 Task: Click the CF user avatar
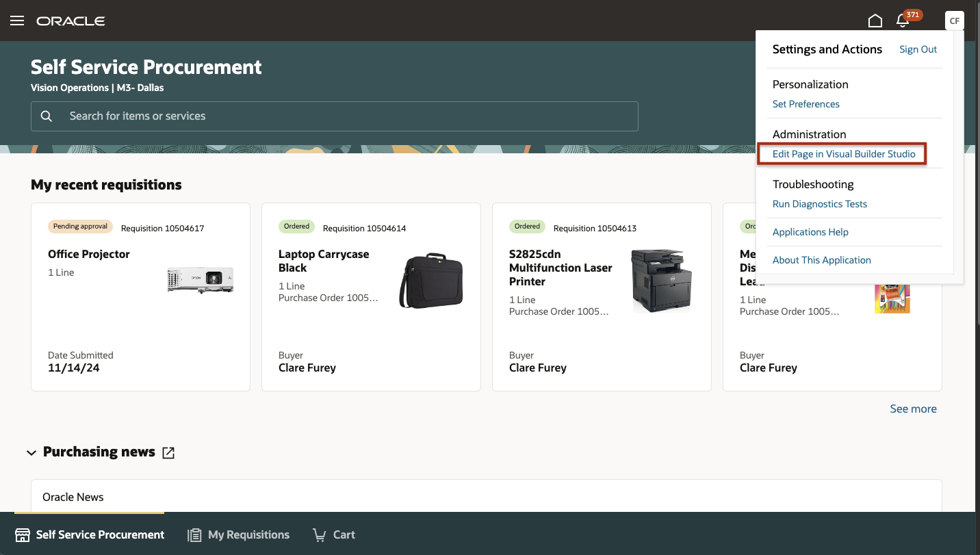(954, 21)
